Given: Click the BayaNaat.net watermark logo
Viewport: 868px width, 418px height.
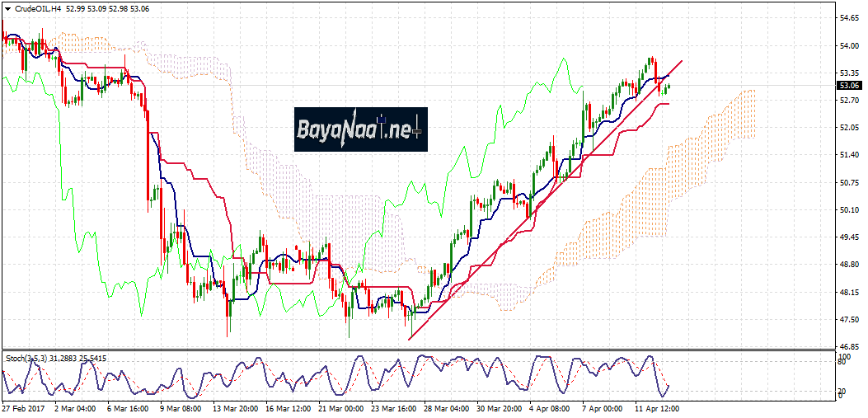Looking at the screenshot, I should point(359,129).
